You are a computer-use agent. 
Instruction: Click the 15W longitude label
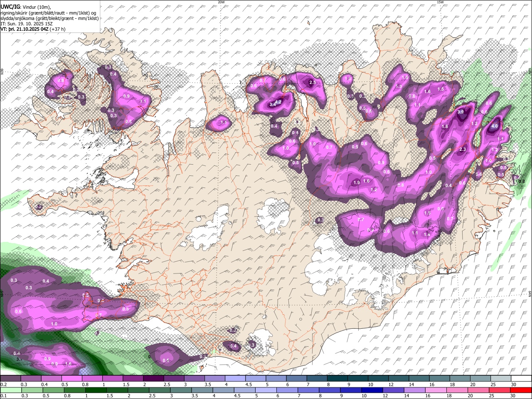[440, 2]
